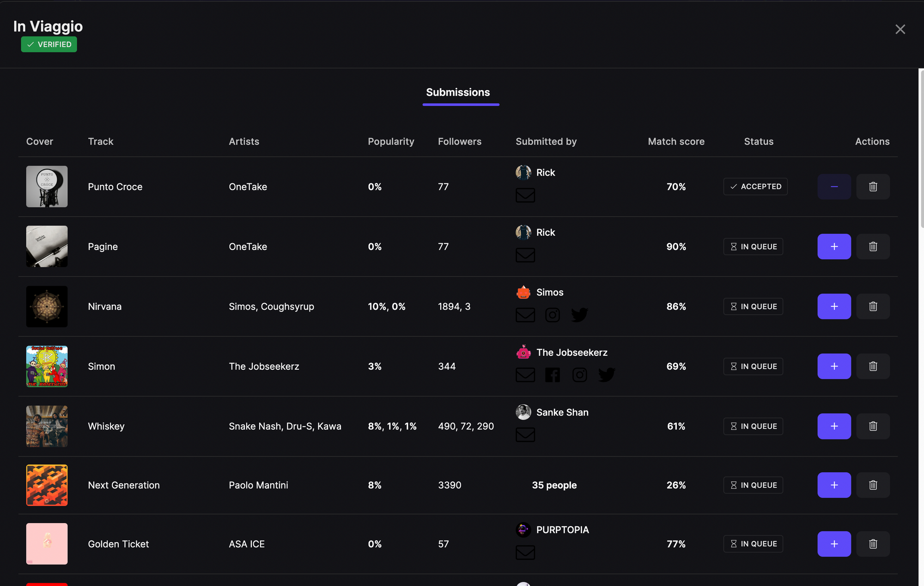Click the Whiskey cover thumbnail
The height and width of the screenshot is (586, 924).
[47, 426]
